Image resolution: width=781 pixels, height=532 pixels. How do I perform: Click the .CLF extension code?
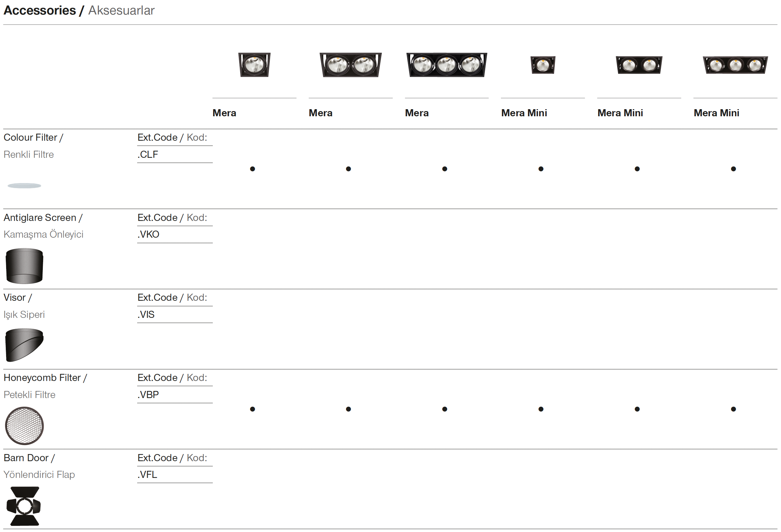click(148, 155)
